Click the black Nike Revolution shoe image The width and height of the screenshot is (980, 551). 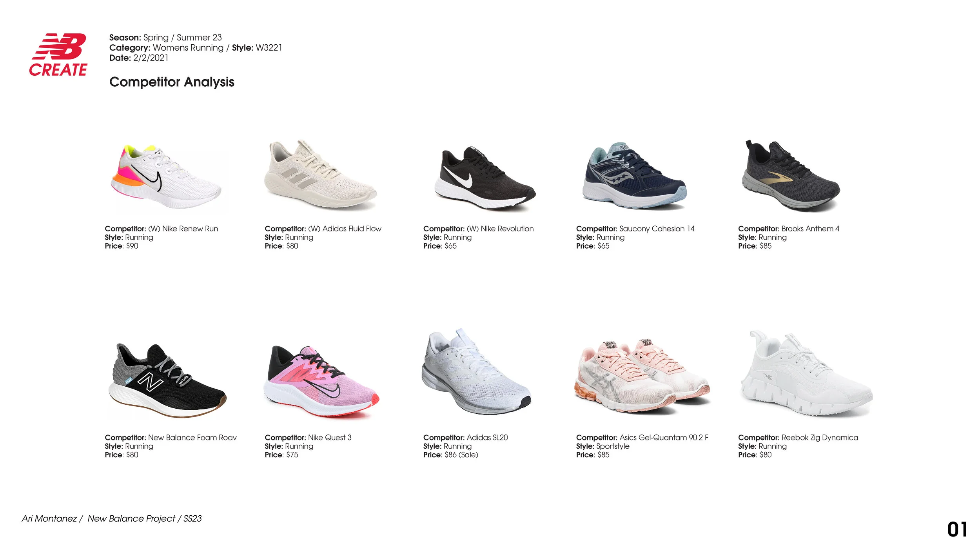tap(485, 178)
